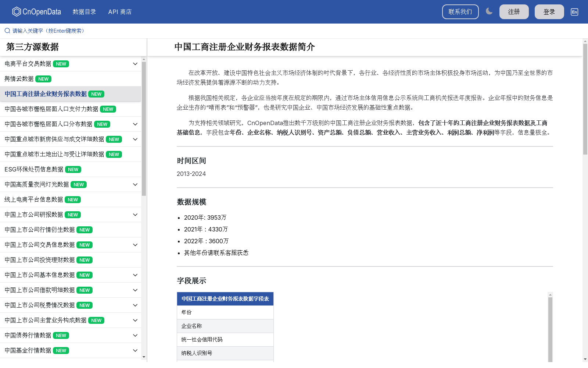Click the sidebar scrollbar thumb
The width and height of the screenshot is (588, 368).
pos(144,129)
